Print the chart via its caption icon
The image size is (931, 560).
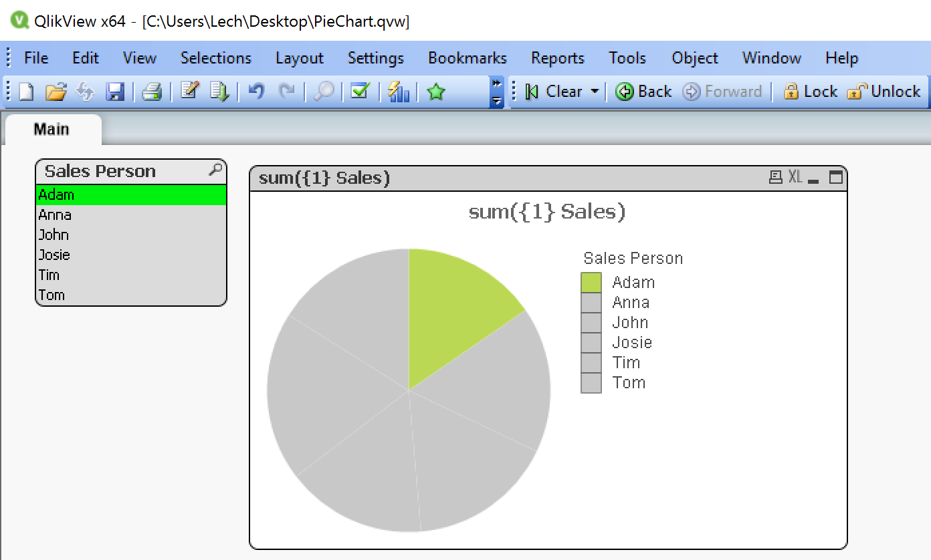point(776,177)
